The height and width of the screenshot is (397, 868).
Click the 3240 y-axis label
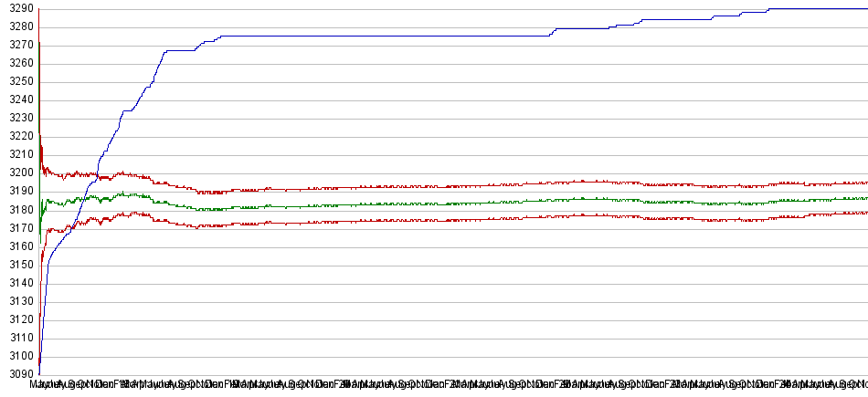(17, 100)
